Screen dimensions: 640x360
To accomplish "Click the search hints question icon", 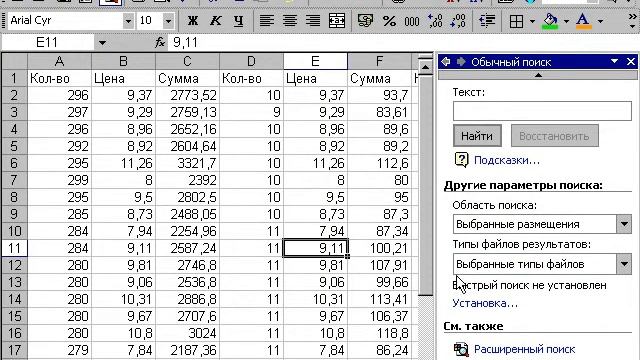I will pos(461,160).
